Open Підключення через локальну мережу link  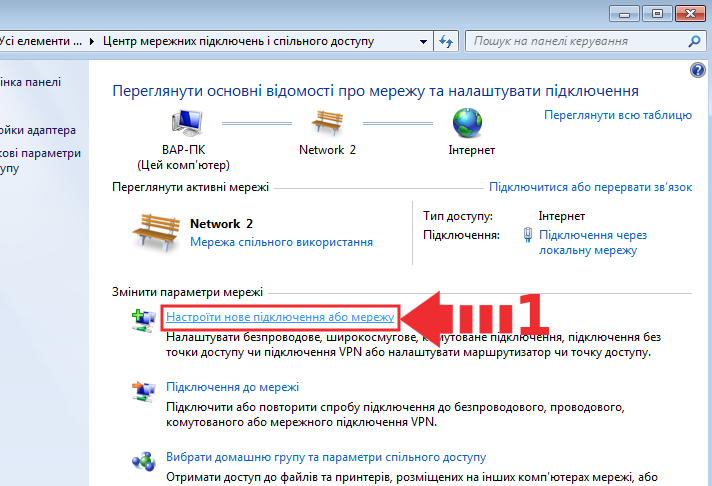[x=593, y=243]
